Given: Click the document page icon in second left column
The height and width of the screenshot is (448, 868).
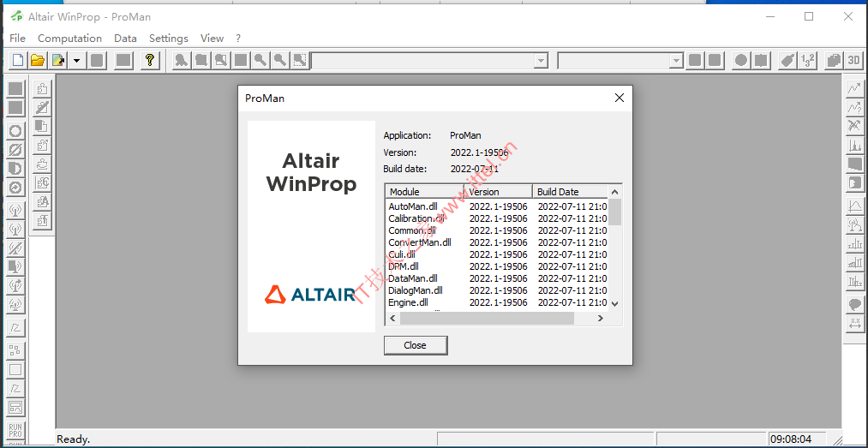Looking at the screenshot, I should (42, 126).
